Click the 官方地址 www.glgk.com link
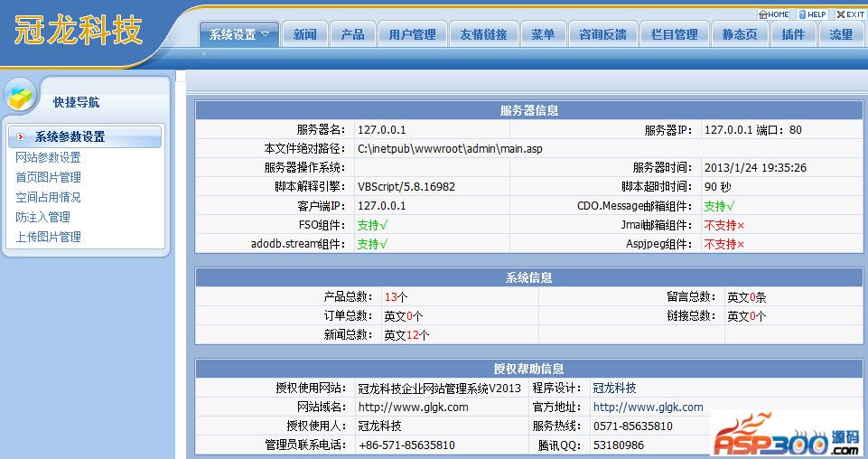868x459 pixels. tap(648, 407)
